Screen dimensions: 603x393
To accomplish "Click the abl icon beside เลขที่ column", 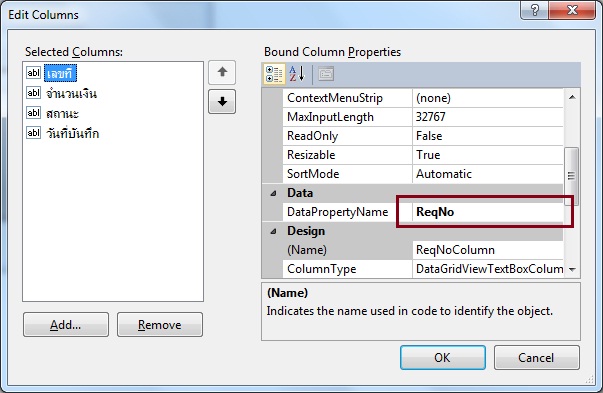I will (x=33, y=73).
